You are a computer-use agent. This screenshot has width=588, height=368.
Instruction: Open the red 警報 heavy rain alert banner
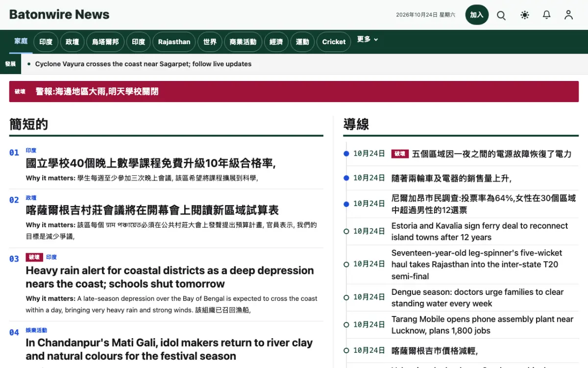click(x=294, y=92)
